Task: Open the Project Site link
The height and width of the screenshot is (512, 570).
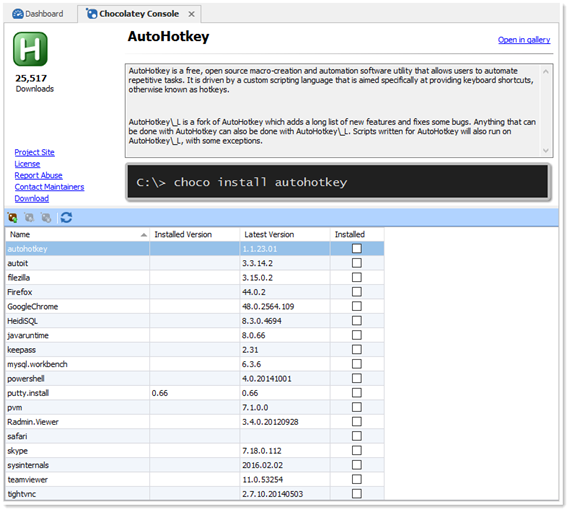Action: (35, 152)
